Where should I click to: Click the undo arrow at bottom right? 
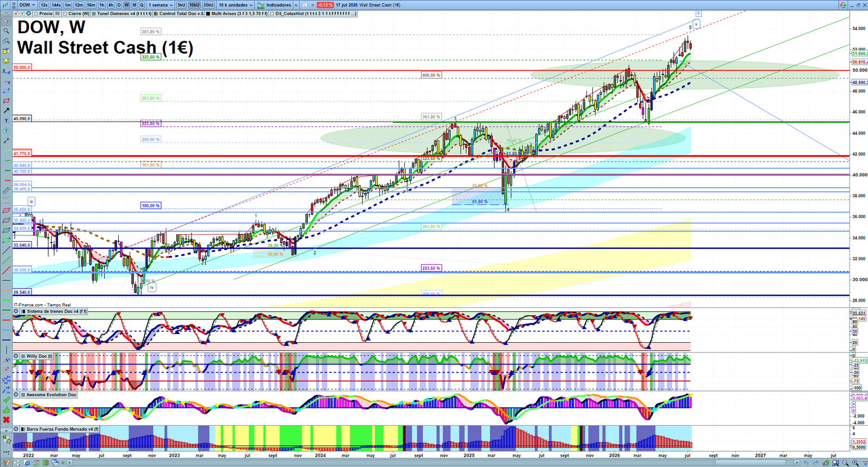coord(806,463)
